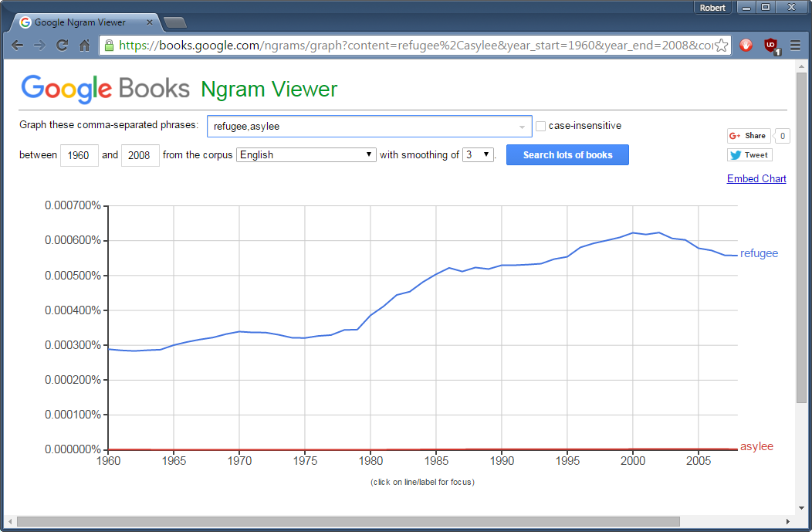812x532 pixels.
Task: Focus the blue refugee line label
Action: (x=759, y=253)
